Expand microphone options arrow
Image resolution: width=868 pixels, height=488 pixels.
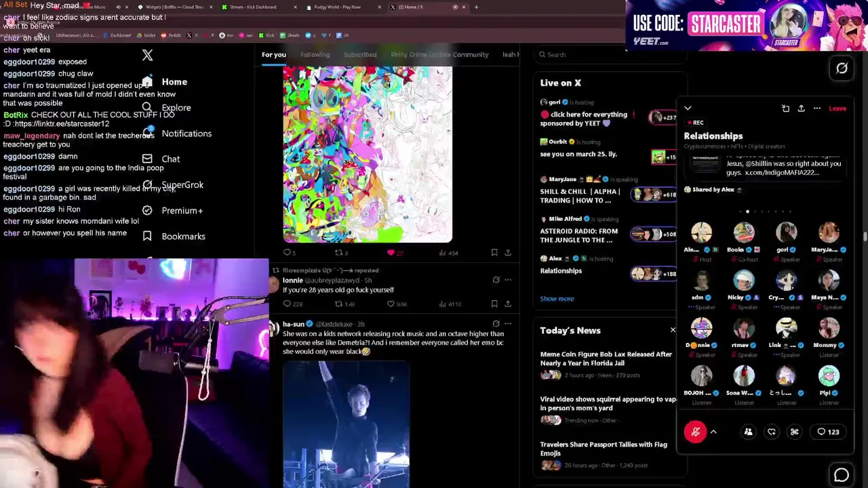[713, 432]
